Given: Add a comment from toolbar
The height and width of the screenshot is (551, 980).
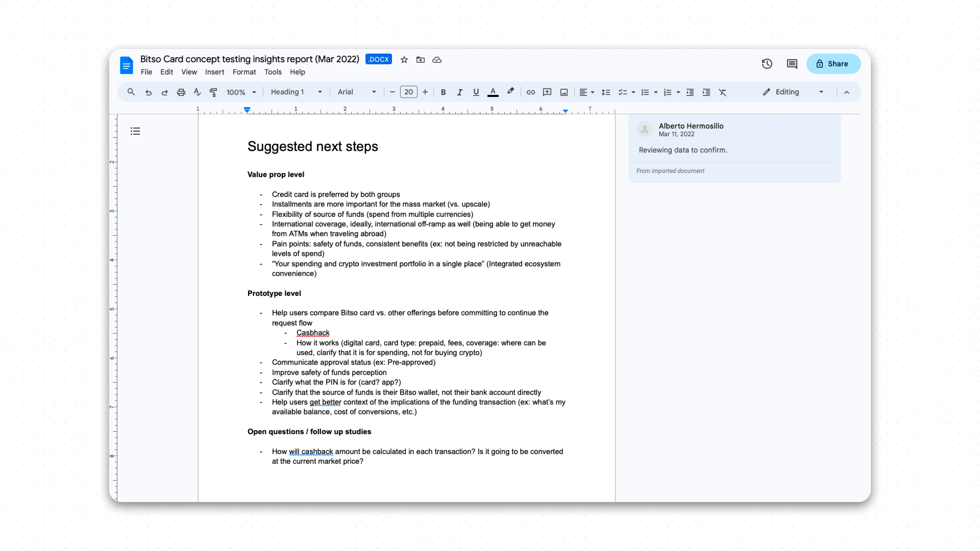Looking at the screenshot, I should click(547, 92).
